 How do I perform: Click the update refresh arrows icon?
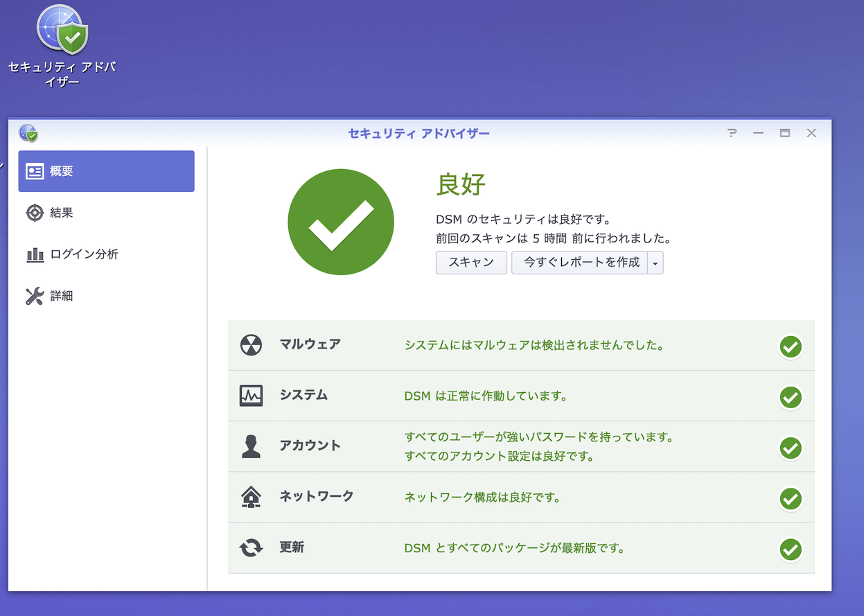pyautogui.click(x=251, y=548)
